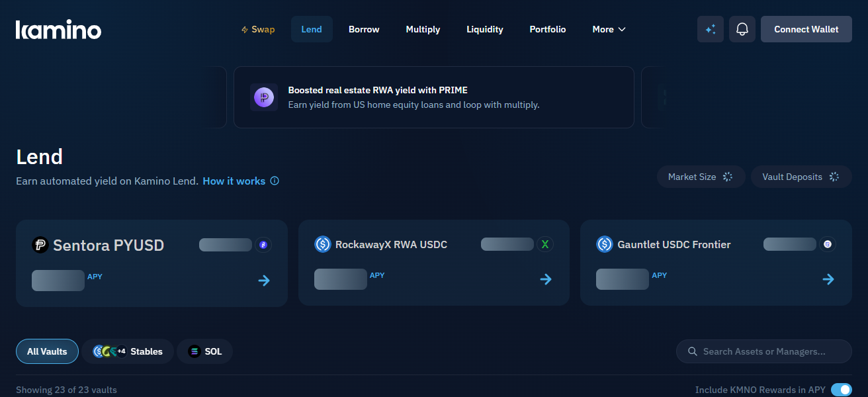Expand the More dropdown menu
Screen dimensions: 868x397
(609, 29)
